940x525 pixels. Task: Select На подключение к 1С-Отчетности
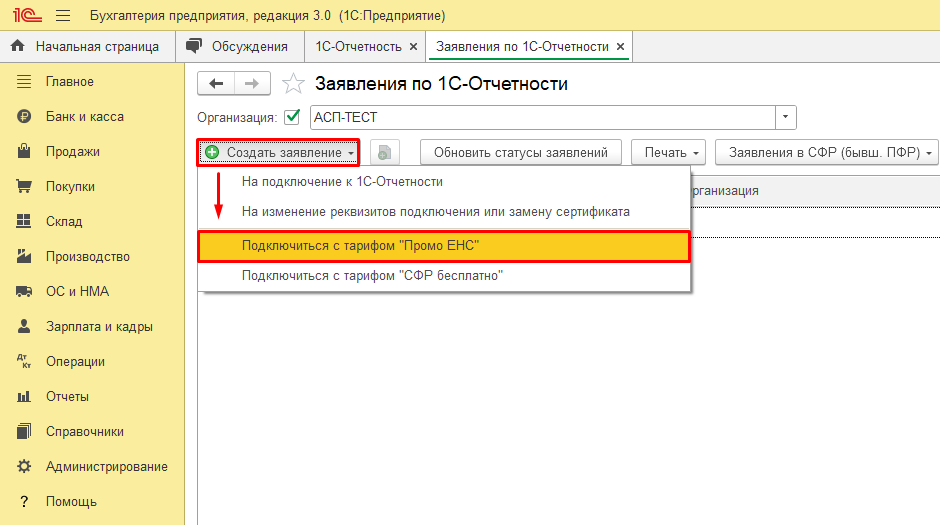pyautogui.click(x=444, y=182)
